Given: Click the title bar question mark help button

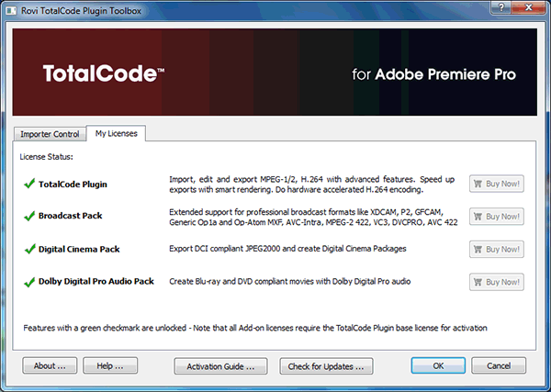Looking at the screenshot, I should click(x=501, y=7).
